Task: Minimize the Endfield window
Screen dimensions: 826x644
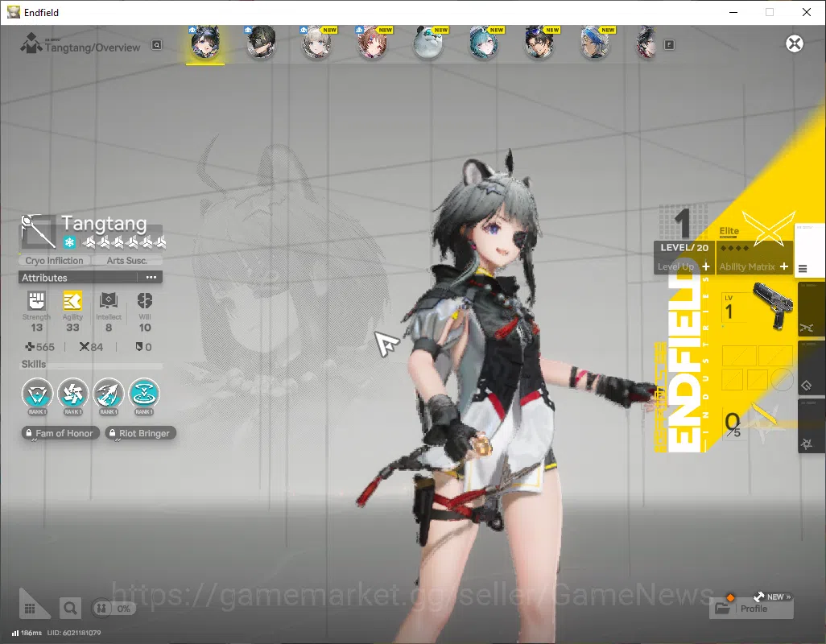Action: (733, 12)
